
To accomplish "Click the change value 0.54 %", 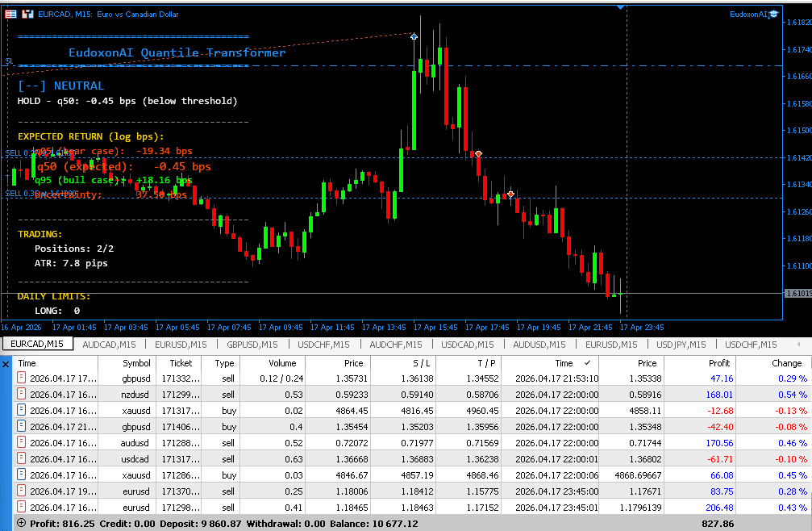I will pos(793,395).
